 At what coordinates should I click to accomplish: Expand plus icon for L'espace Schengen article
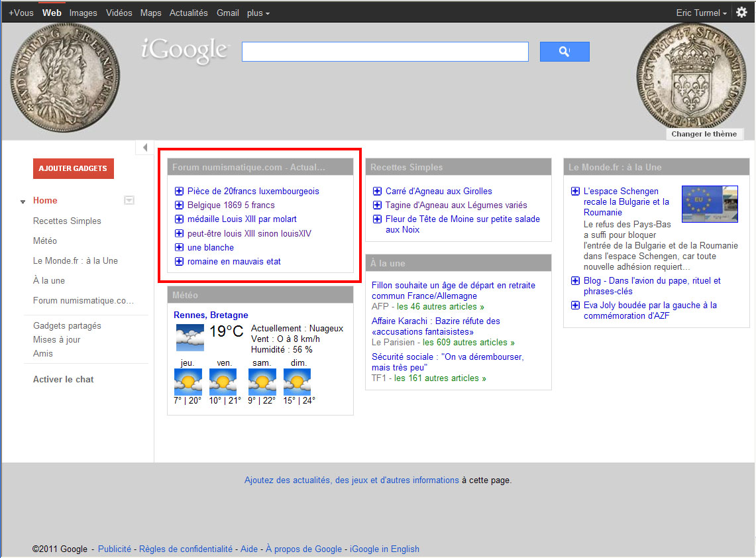point(575,191)
